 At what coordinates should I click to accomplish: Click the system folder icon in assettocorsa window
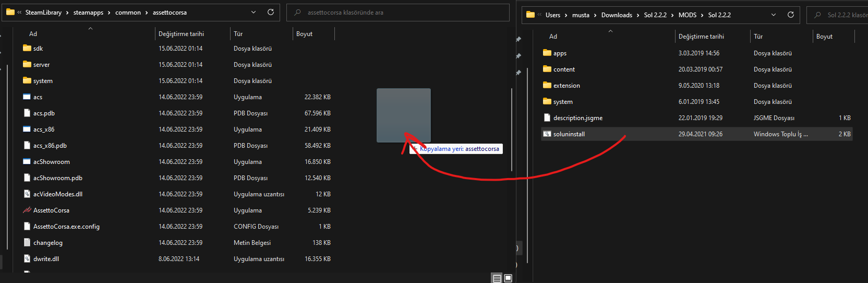(x=27, y=80)
